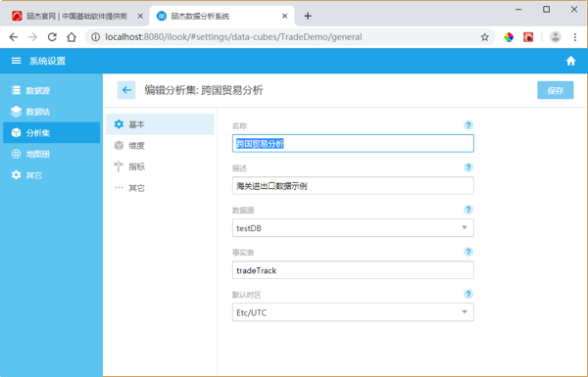
Task: Click the 事实表 input with tradeTrack
Action: 353,270
